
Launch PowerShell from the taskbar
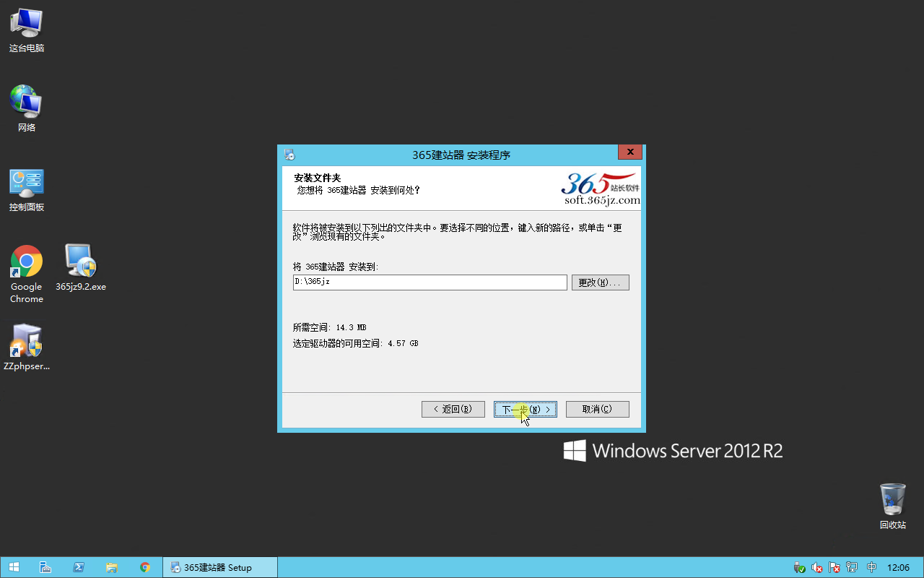[x=79, y=567]
